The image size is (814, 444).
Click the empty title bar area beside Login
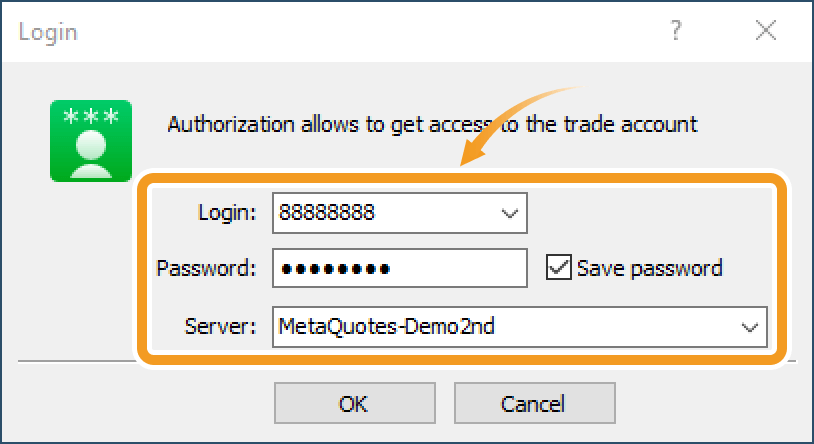point(350,32)
